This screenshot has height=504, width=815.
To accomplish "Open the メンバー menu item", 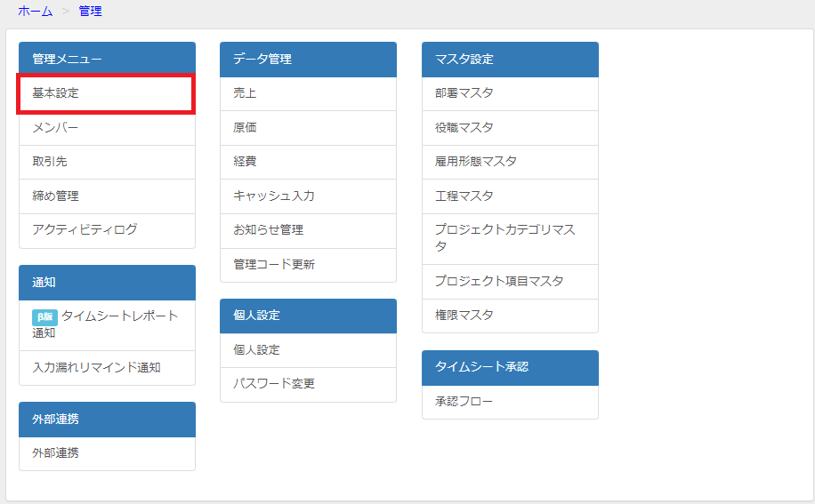I will click(x=107, y=128).
